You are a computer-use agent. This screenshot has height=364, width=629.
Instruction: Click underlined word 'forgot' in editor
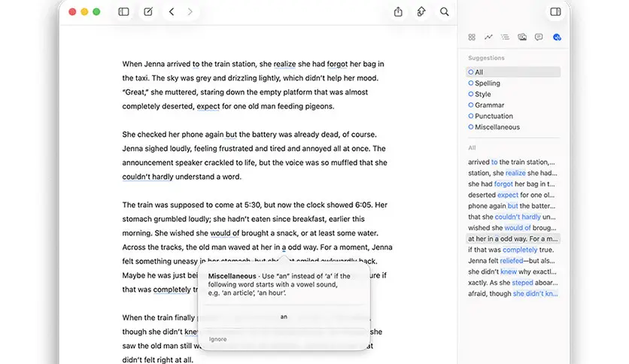click(337, 64)
